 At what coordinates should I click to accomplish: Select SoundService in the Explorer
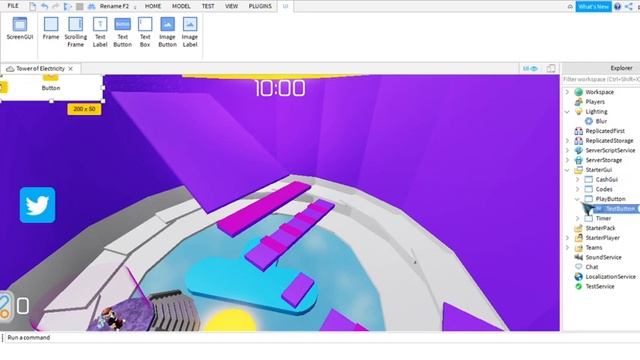click(x=603, y=257)
